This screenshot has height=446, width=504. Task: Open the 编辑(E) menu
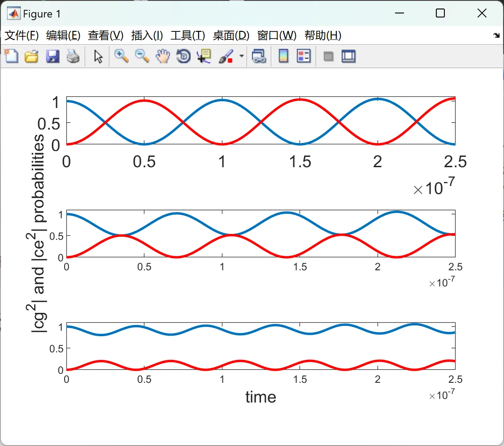[63, 35]
